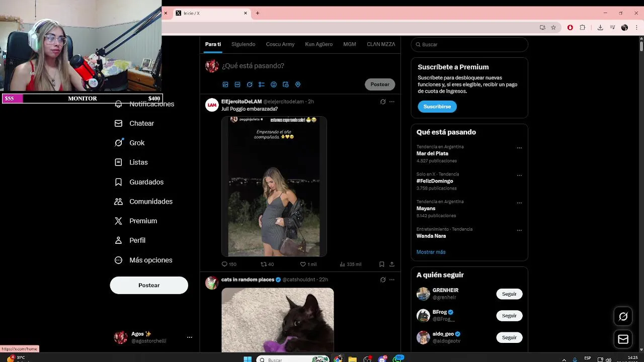Click the large Postear button in the sidebar
The height and width of the screenshot is (362, 644).
tap(149, 285)
